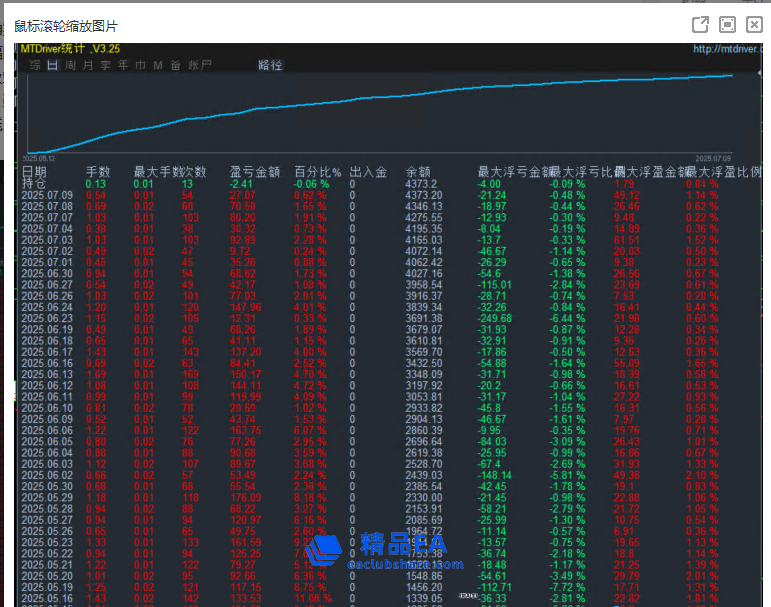Click the 路径 path button
The height and width of the screenshot is (607, 771).
click(x=270, y=65)
